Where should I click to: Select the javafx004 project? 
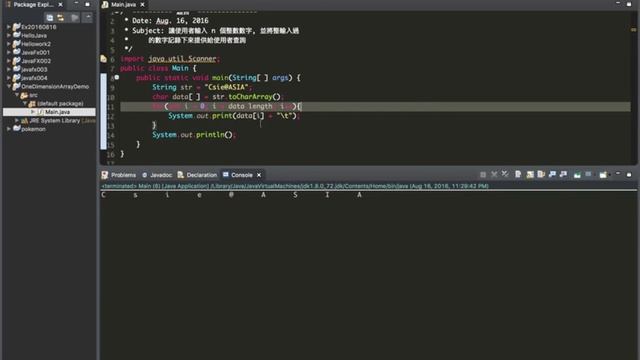pyautogui.click(x=34, y=78)
